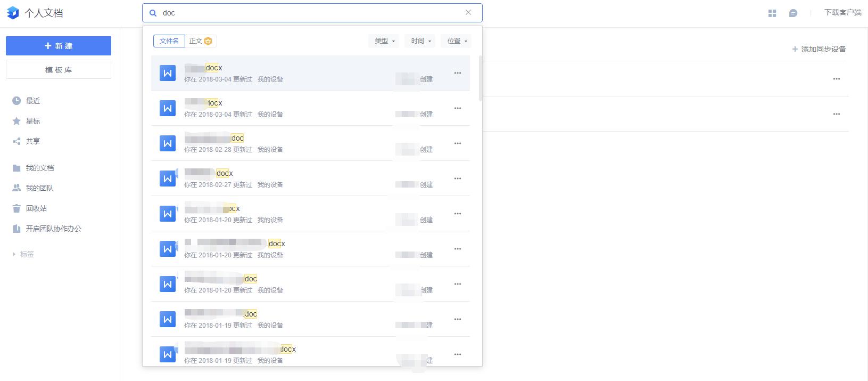Open the apps grid icon
Image resolution: width=868 pixels, height=381 pixels.
point(772,13)
